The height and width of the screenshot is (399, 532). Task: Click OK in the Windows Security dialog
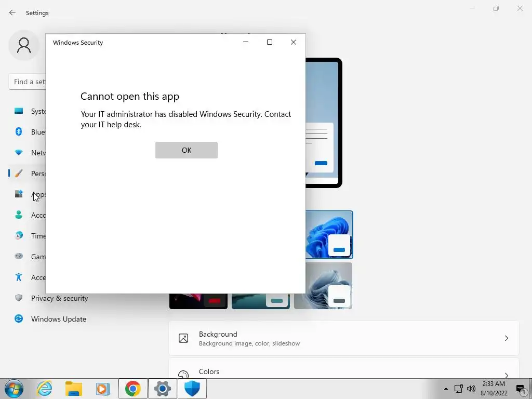187,150
